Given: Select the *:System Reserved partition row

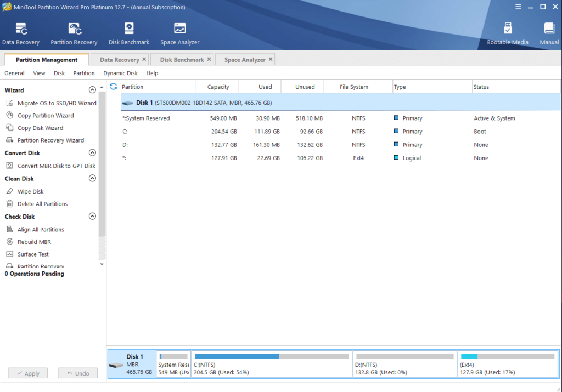Looking at the screenshot, I should coord(340,118).
